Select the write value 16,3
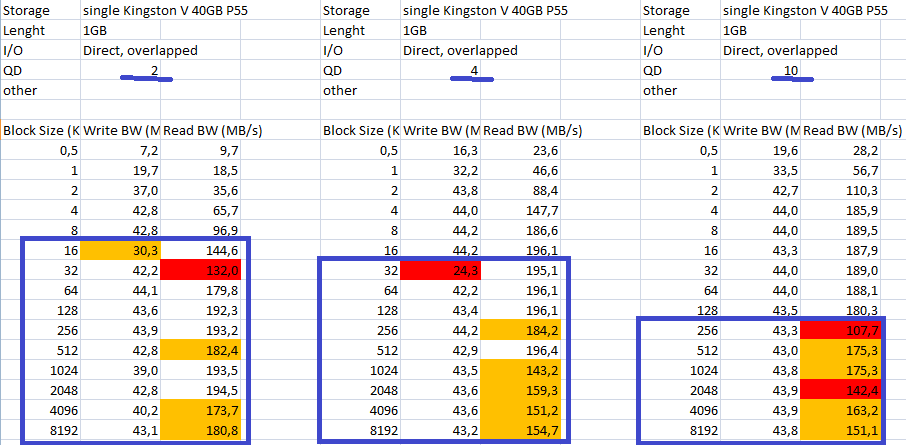Screen dimensions: 906x445 click(x=440, y=151)
